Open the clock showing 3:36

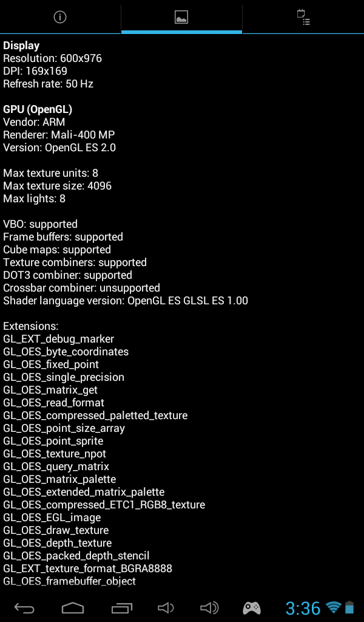[303, 607]
